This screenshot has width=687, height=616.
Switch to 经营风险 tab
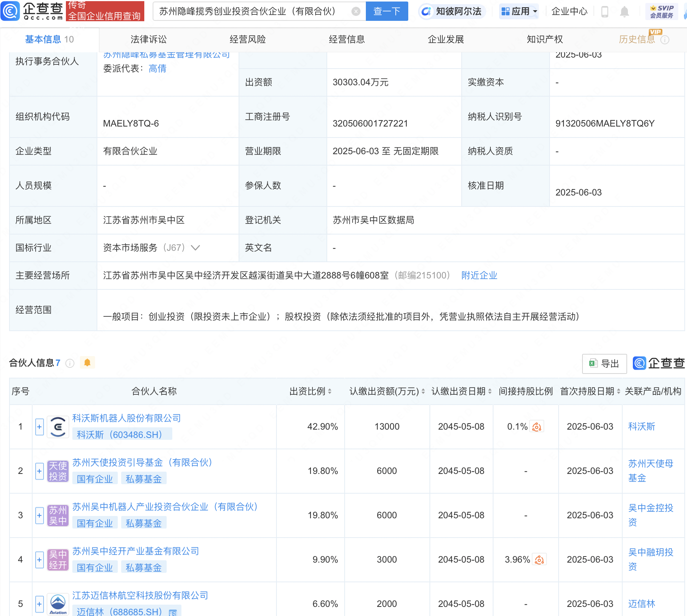pos(248,39)
